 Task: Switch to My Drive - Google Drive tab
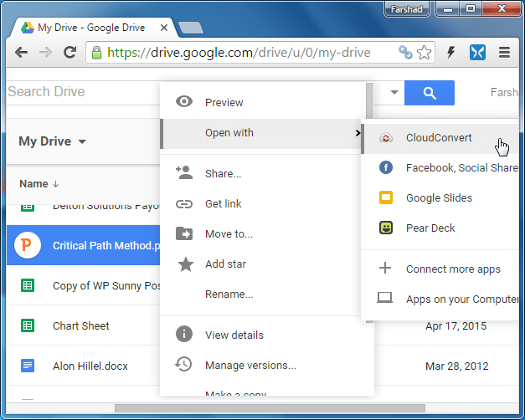pos(92,28)
